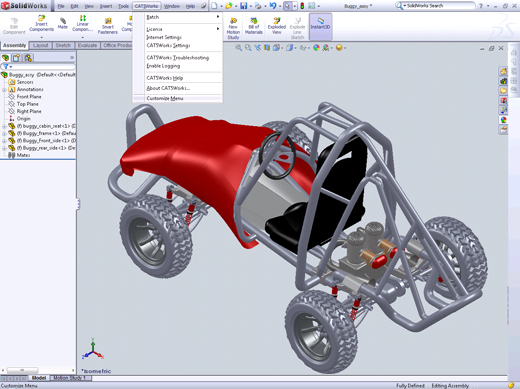The height and width of the screenshot is (389, 520).
Task: Open the Smart Fasteners tool
Action: [108, 26]
